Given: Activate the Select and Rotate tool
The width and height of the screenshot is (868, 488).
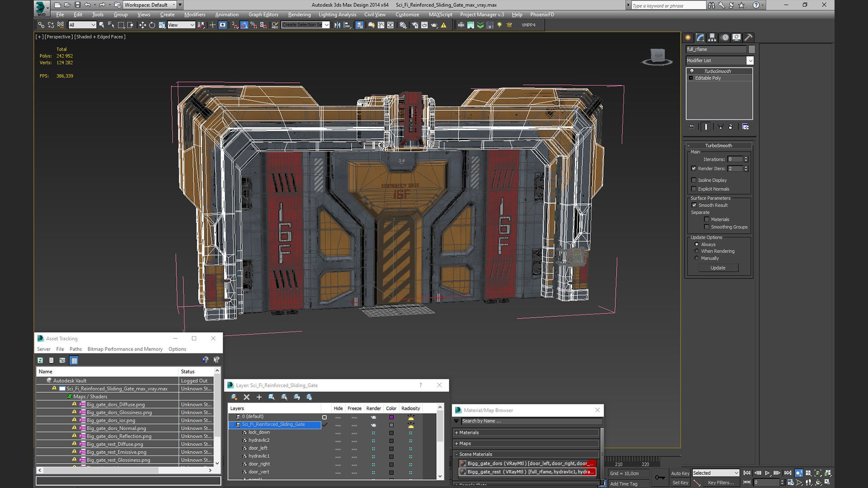Looking at the screenshot, I should [x=152, y=25].
